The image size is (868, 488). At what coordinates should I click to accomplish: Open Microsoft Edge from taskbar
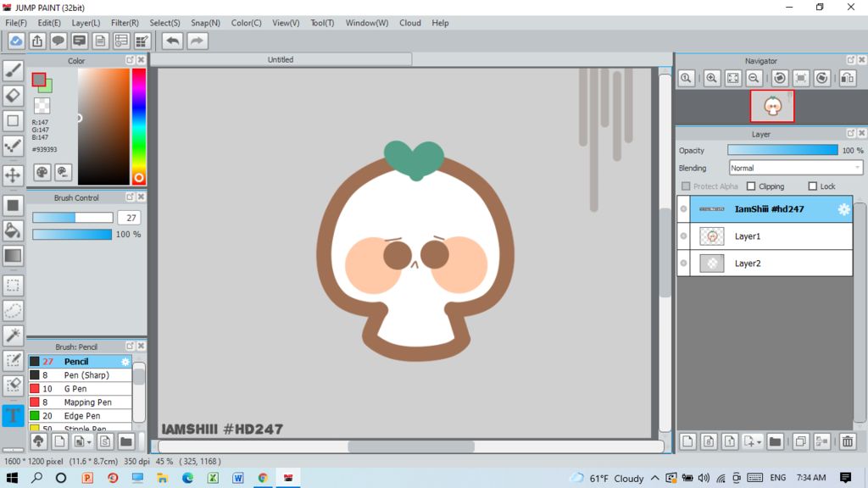pos(187,478)
